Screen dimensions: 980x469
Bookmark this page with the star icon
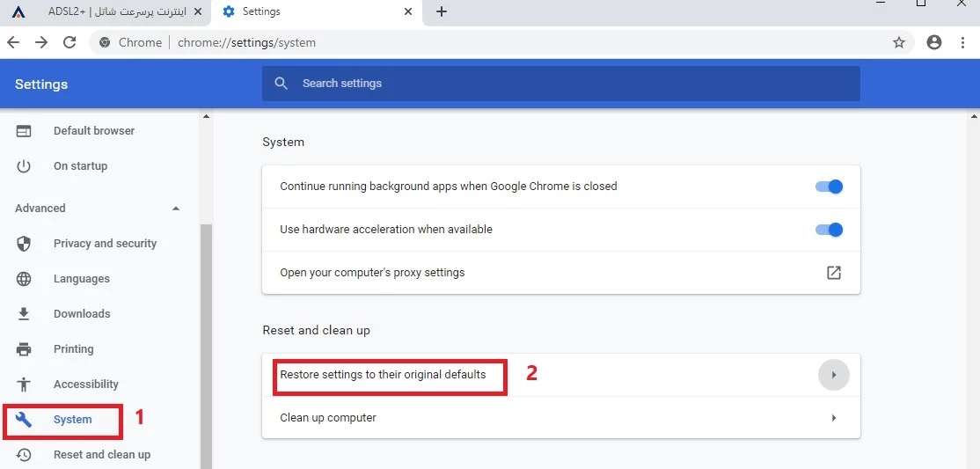[898, 42]
